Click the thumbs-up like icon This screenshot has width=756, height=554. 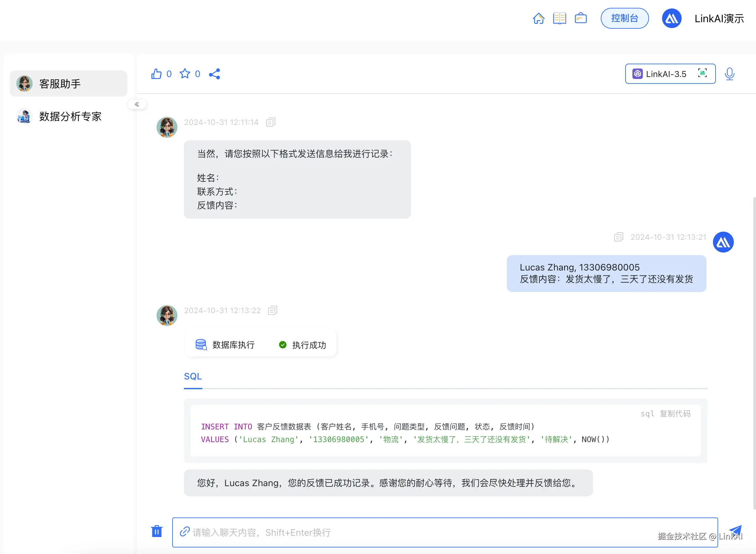pos(157,74)
